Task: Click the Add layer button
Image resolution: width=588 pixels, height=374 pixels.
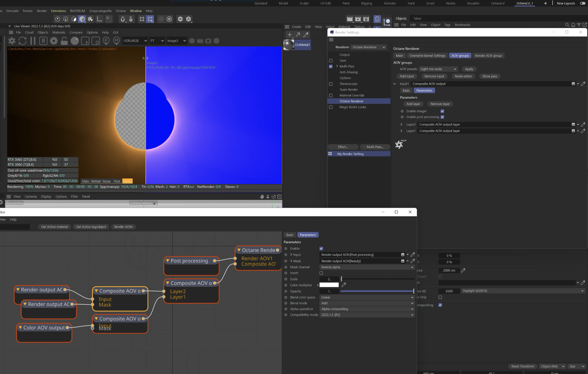Action: pos(413,104)
